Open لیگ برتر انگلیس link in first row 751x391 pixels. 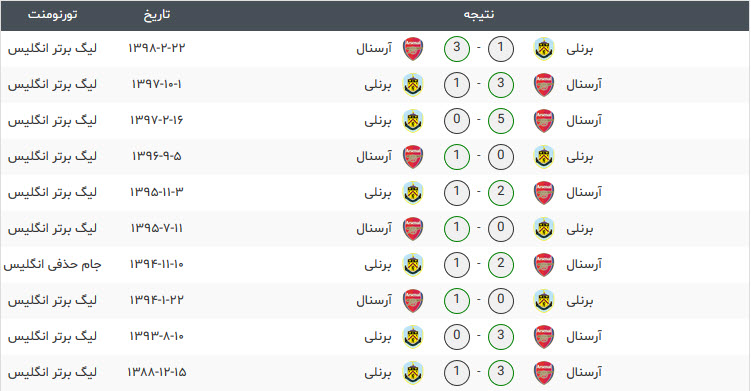pos(53,48)
